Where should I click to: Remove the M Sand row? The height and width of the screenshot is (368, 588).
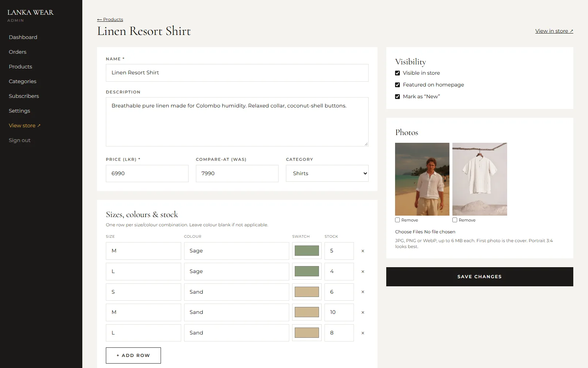coord(363,312)
